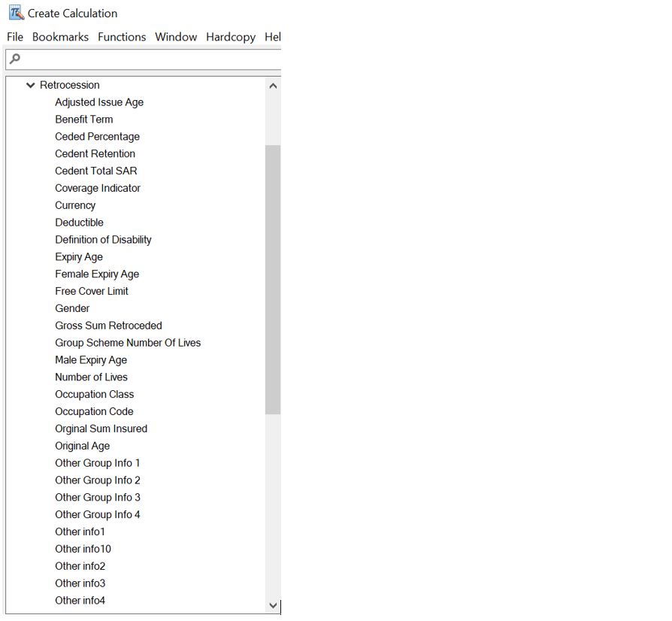Select Group Scheme Number Of Lives
This screenshot has height=621, width=672.
click(128, 343)
